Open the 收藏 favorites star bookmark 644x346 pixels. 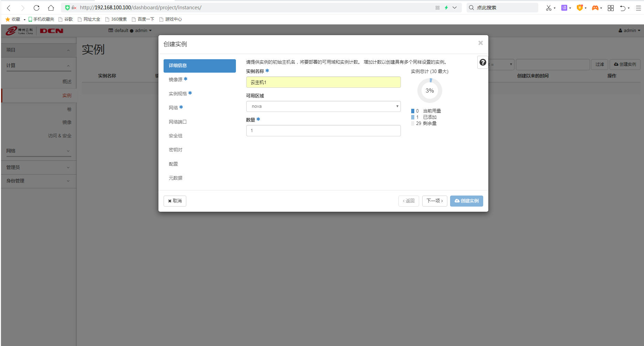click(x=13, y=19)
